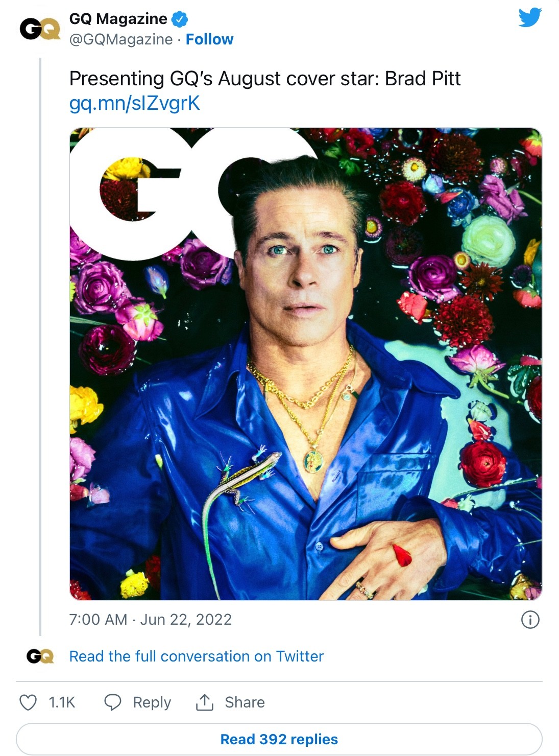The width and height of the screenshot is (559, 756).
Task: Like the tweet with the heart icon
Action: pyautogui.click(x=28, y=702)
